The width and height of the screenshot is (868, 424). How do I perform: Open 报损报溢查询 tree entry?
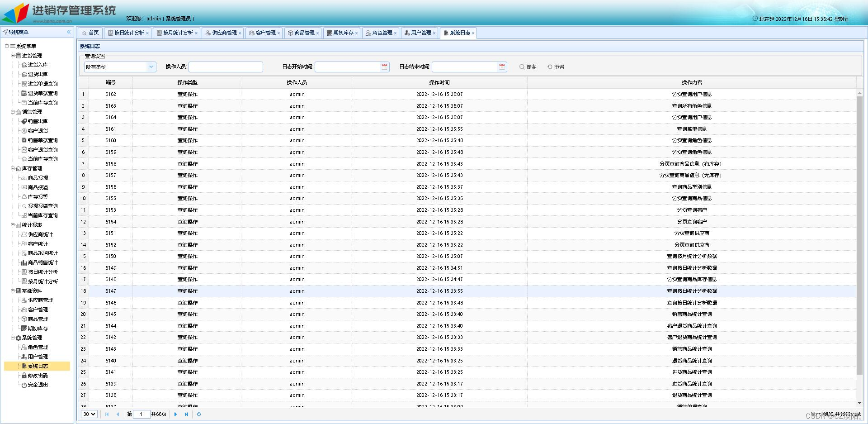click(42, 206)
